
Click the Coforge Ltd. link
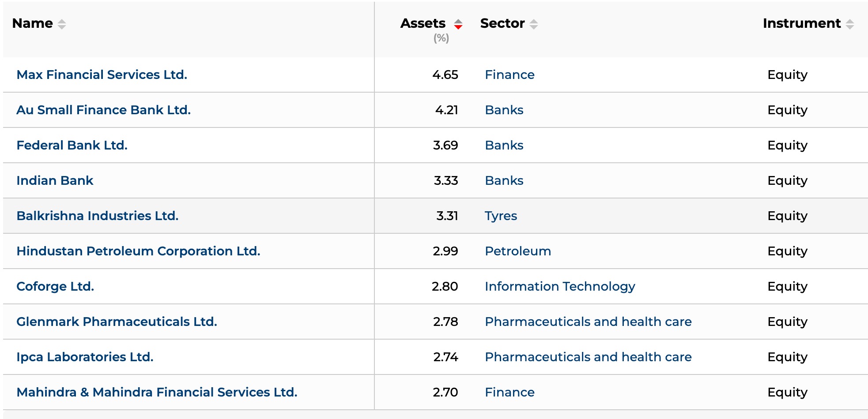[55, 286]
